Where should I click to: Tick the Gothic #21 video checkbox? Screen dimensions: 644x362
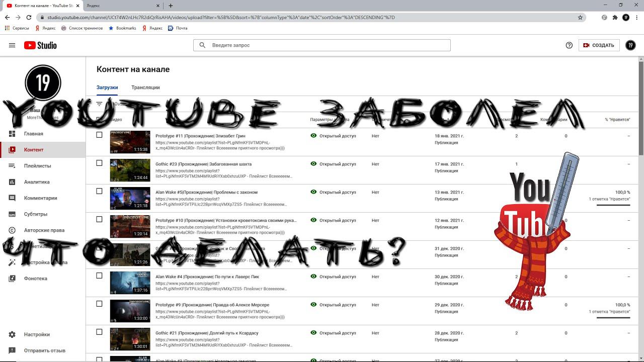(99, 332)
